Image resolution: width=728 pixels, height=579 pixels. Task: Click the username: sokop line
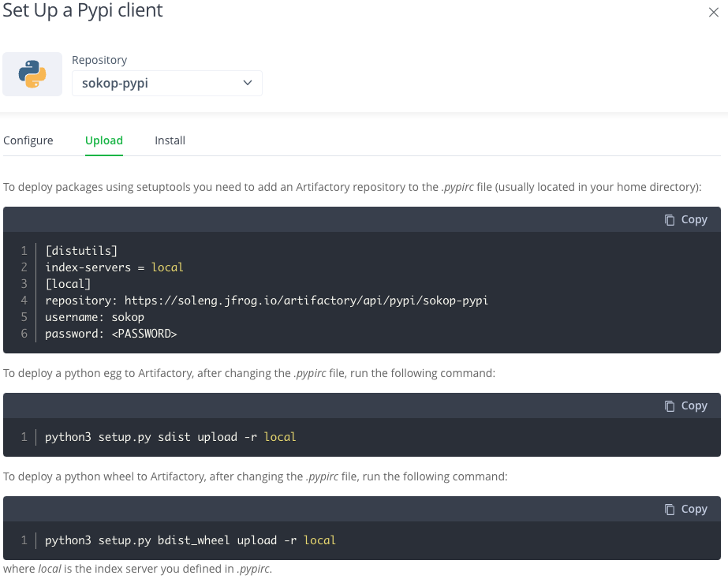[95, 317]
